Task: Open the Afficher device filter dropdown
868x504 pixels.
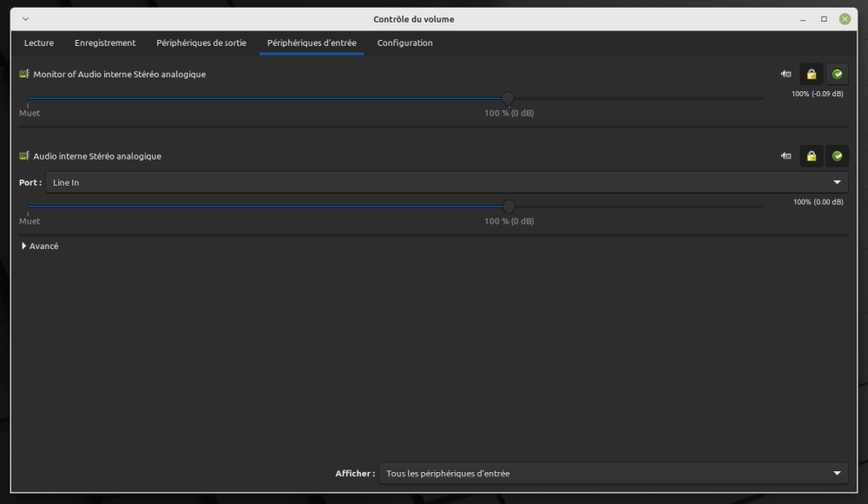Action: pyautogui.click(x=614, y=474)
